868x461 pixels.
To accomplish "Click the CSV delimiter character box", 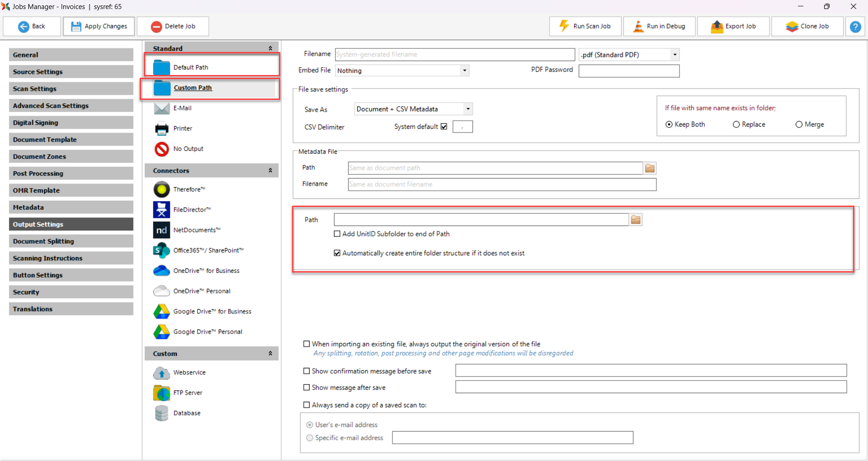I will 462,127.
